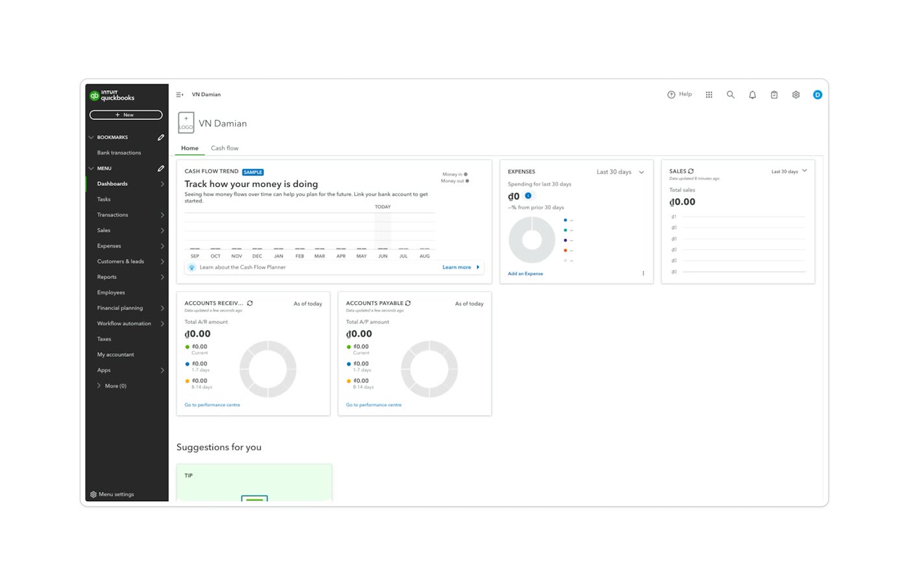Open the Settings gear in the header
Image resolution: width=909 pixels, height=588 pixels.
796,95
